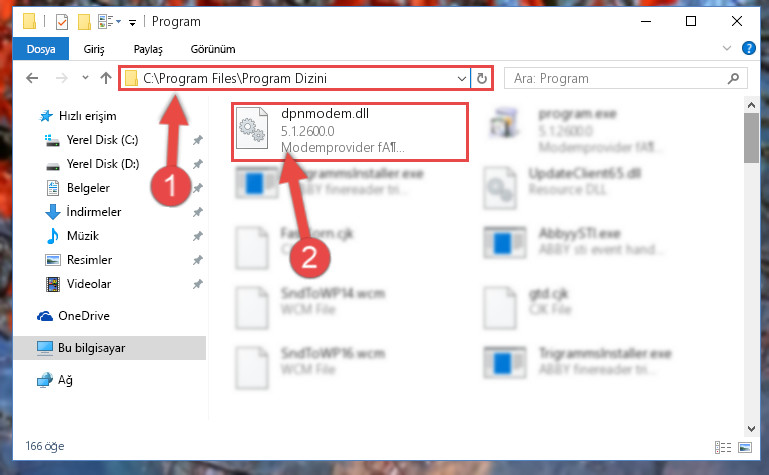
Task: Open the Dosya menu tab
Action: coord(41,49)
